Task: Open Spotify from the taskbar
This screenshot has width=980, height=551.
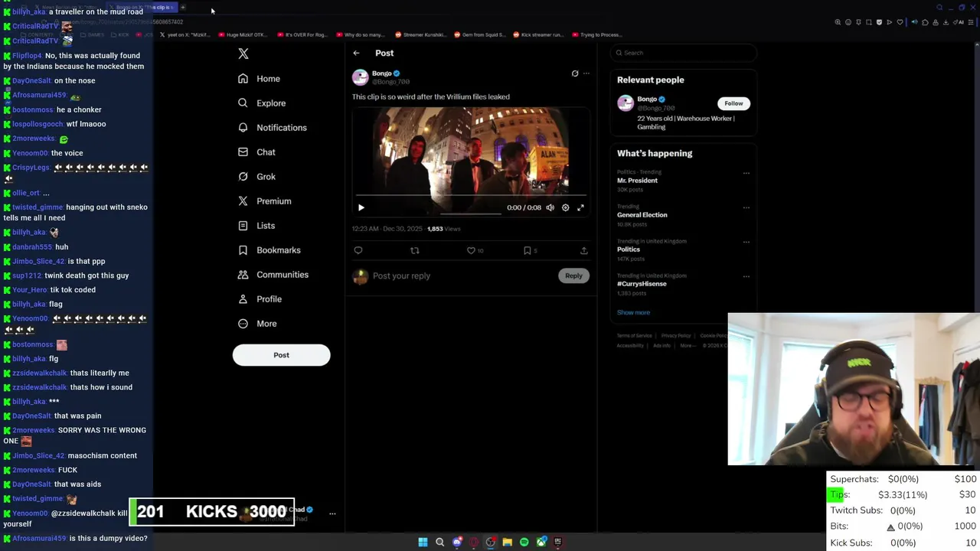Action: pyautogui.click(x=524, y=542)
